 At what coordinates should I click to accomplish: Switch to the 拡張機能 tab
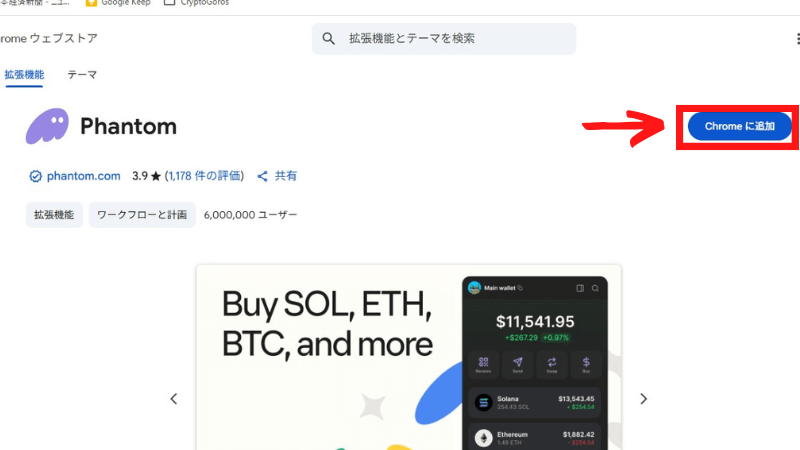pyautogui.click(x=24, y=75)
